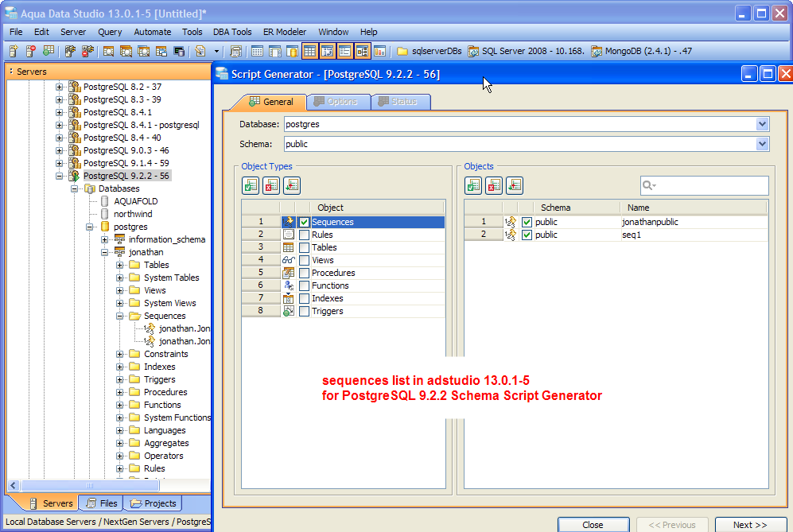This screenshot has height=532, width=793.
Task: Open the File menu
Action: (16, 32)
